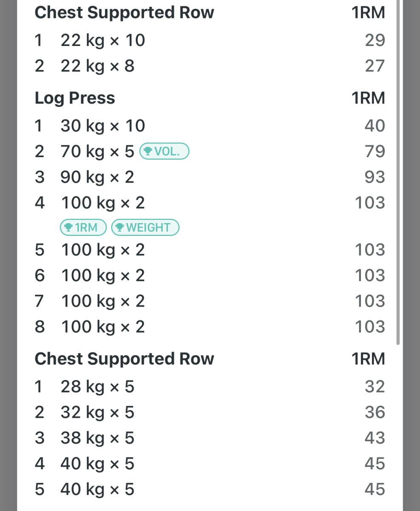Click the WEIGHT trophy record badge

click(145, 227)
